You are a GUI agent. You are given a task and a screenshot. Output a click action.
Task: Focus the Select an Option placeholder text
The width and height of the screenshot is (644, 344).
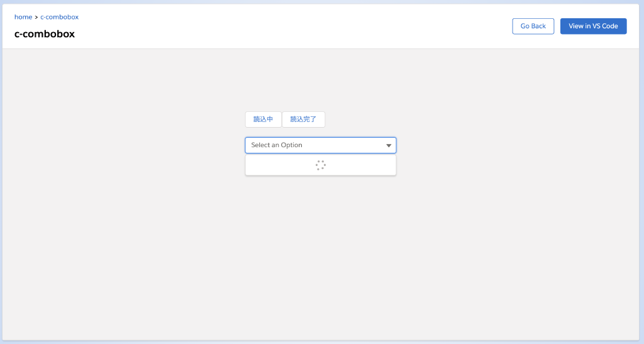pyautogui.click(x=277, y=145)
